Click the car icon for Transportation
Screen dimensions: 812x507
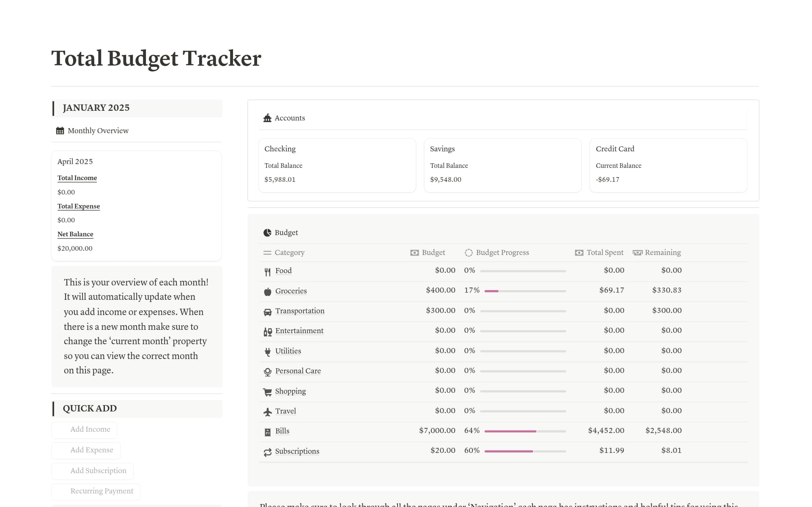(268, 311)
